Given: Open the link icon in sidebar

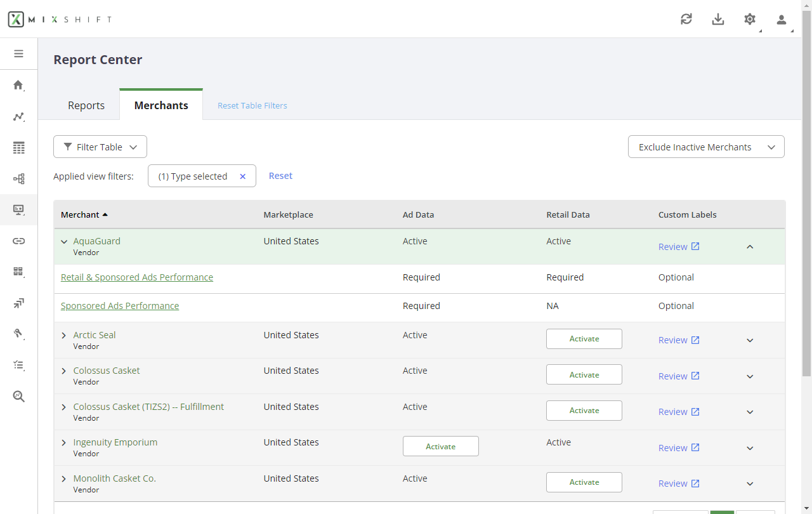Looking at the screenshot, I should coord(18,241).
